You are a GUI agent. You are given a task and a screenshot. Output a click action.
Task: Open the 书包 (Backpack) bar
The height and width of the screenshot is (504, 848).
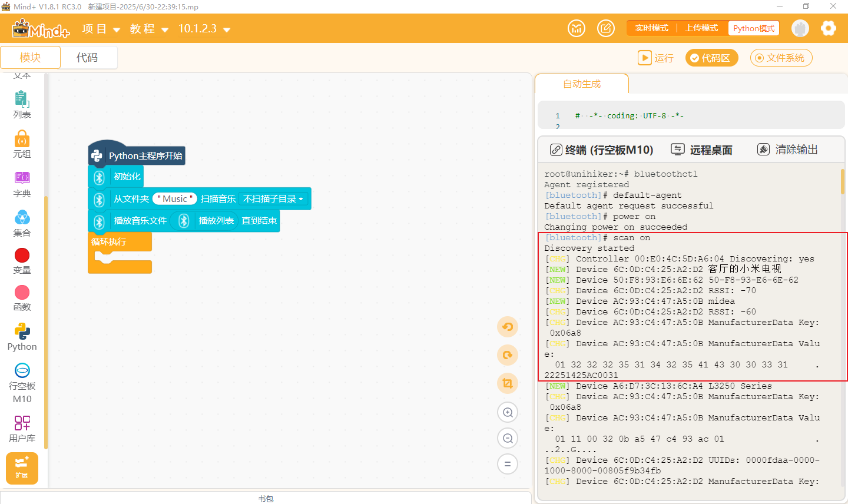coord(266,498)
